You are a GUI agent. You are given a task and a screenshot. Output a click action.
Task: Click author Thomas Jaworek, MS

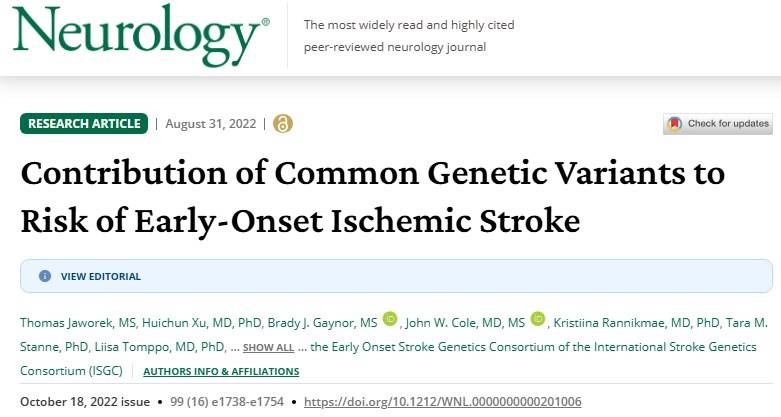pyautogui.click(x=78, y=323)
